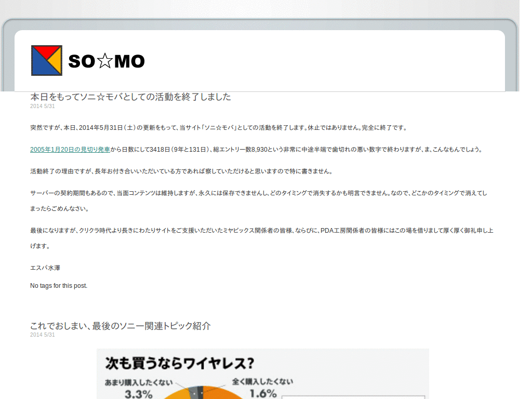Click paragraph starting 活動終了の理由ですが
532x399 pixels.
pos(181,171)
